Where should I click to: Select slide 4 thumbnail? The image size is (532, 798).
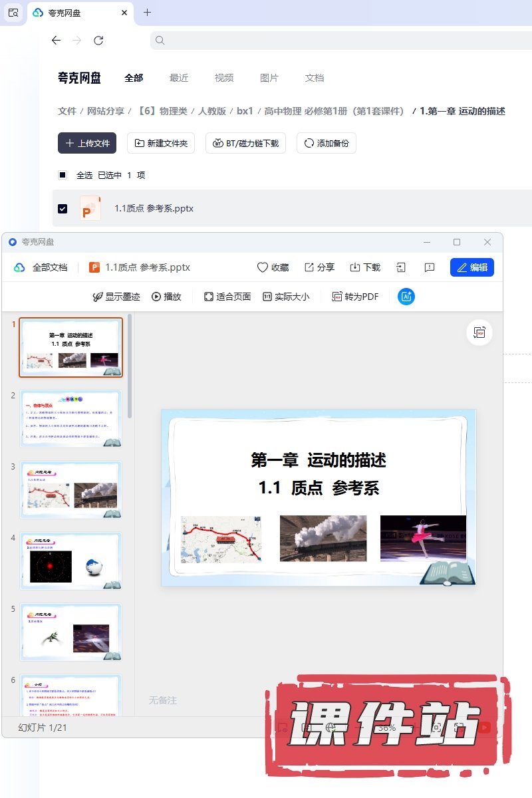click(70, 561)
